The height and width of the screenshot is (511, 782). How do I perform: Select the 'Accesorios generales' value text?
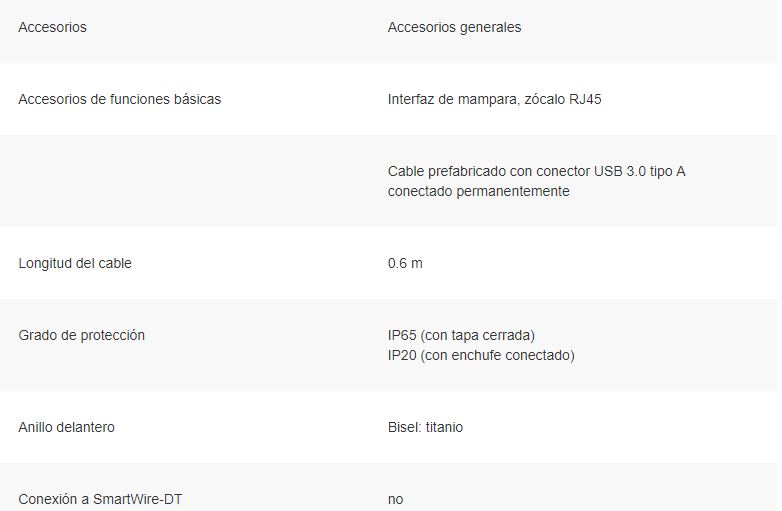(x=454, y=27)
